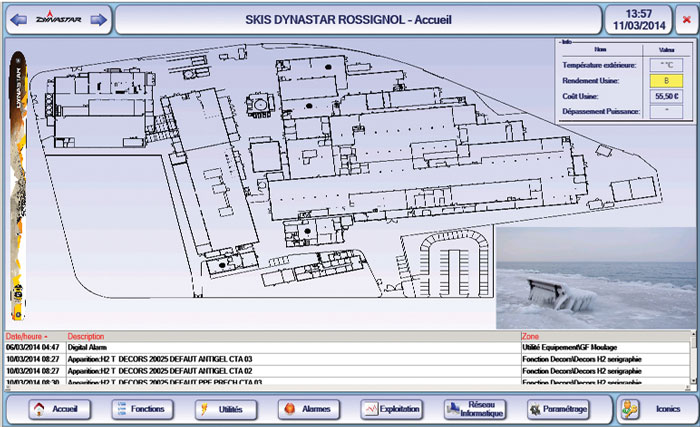Open the Fonctions menu button

[x=143, y=409]
